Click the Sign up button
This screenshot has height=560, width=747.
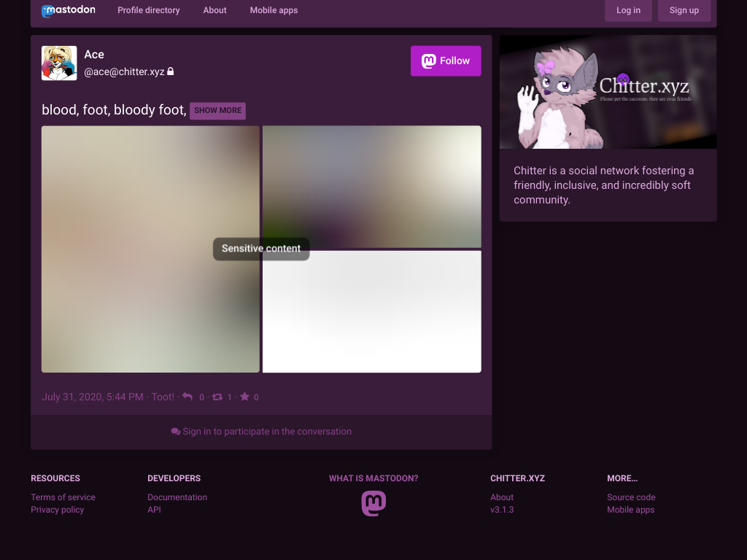point(684,10)
